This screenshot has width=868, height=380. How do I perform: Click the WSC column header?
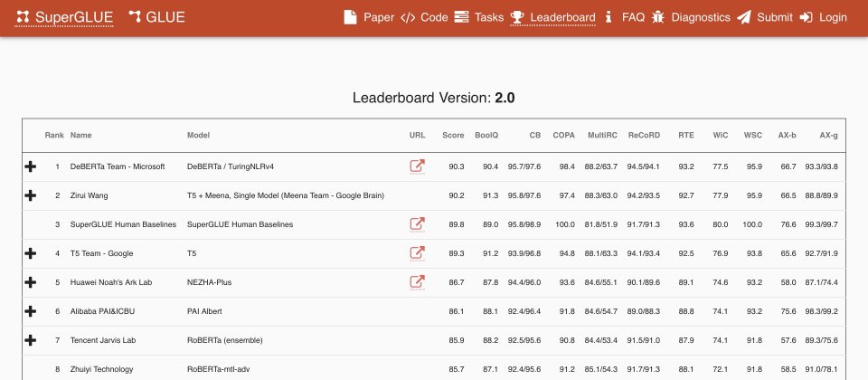(753, 135)
